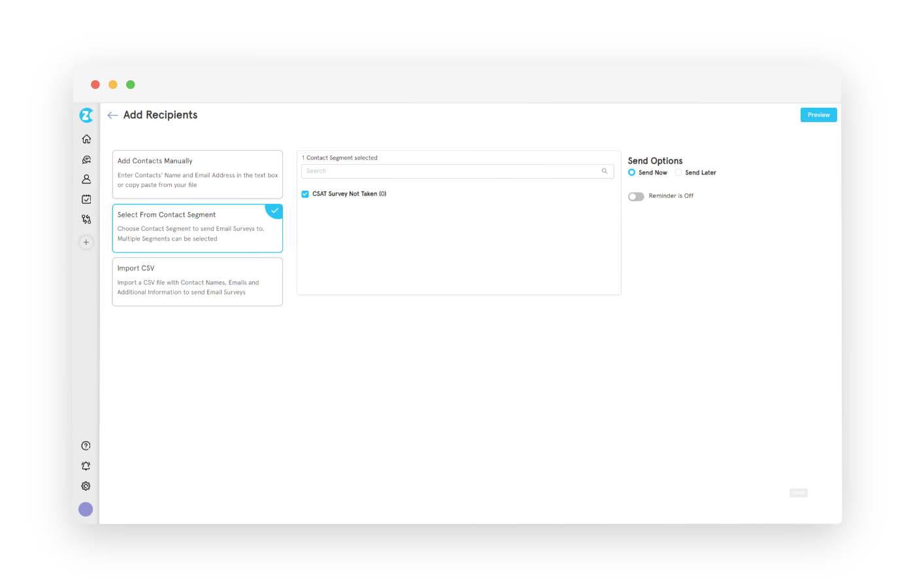Open notifications via the bell icon

click(x=86, y=465)
